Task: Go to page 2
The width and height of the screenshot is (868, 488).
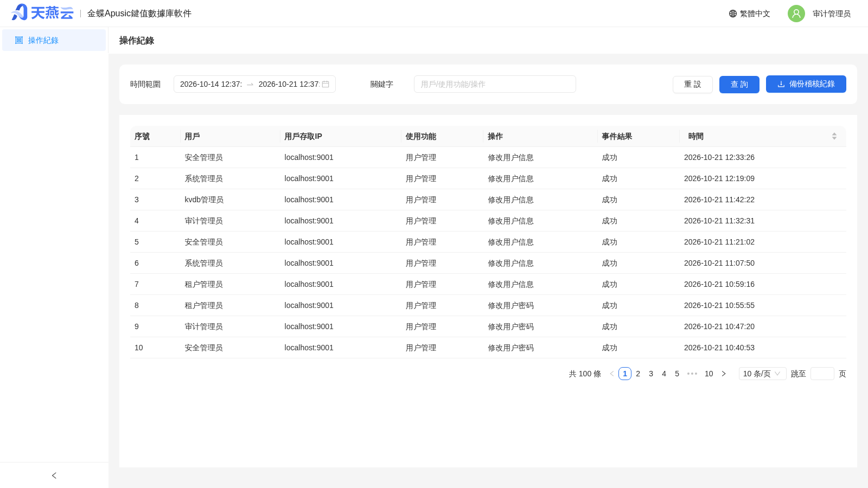Action: click(638, 374)
